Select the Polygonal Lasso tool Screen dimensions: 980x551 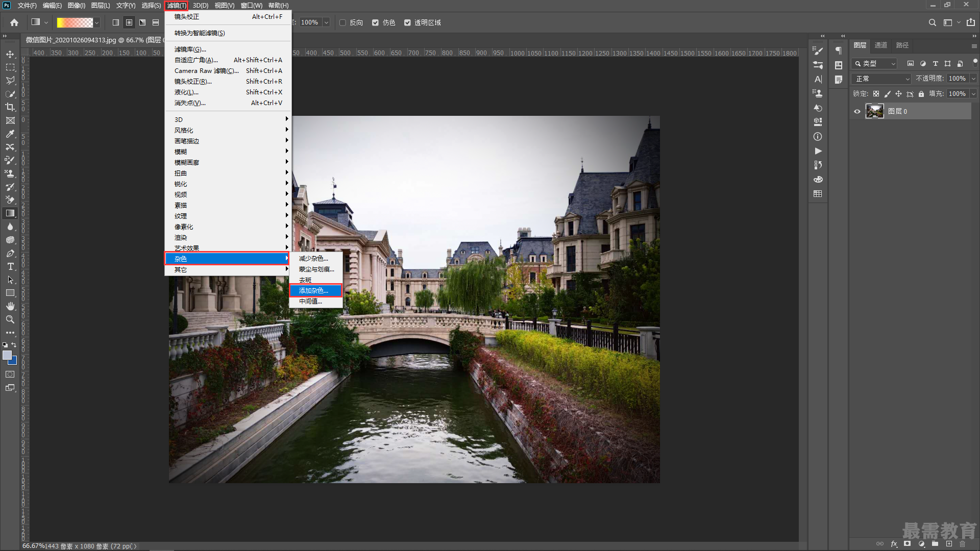point(10,81)
